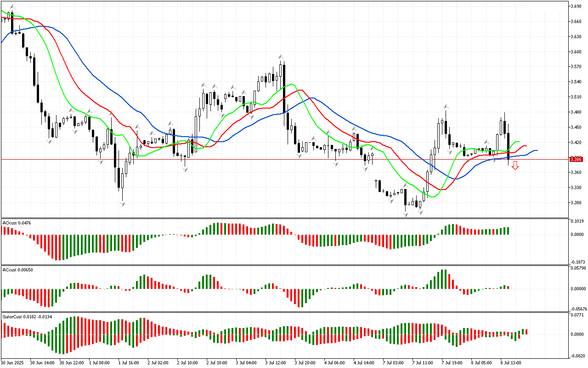Click the up fractal above the 7 Jul 19:00 high

446,106
